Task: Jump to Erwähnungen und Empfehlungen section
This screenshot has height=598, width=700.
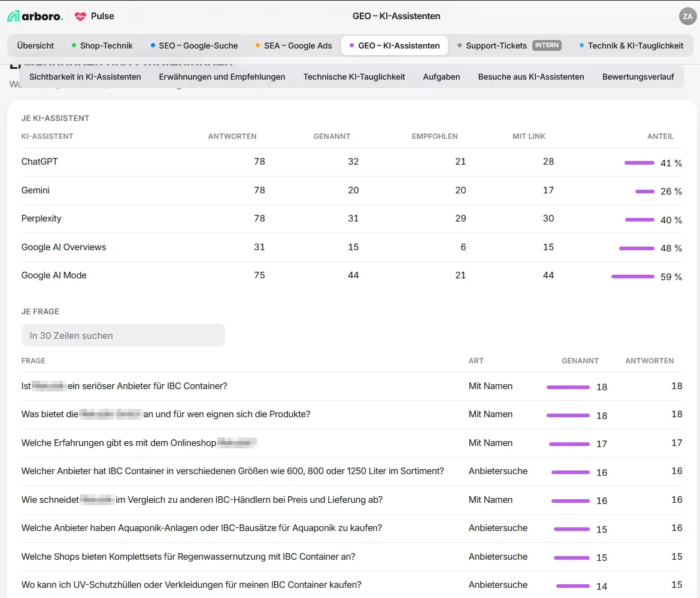Action: (x=222, y=77)
